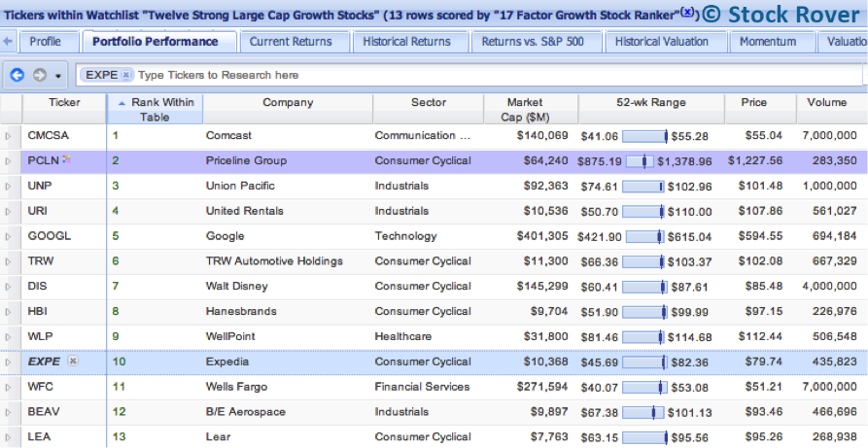
Task: Click the colorful icon next to PCLN
Action: coord(67,159)
